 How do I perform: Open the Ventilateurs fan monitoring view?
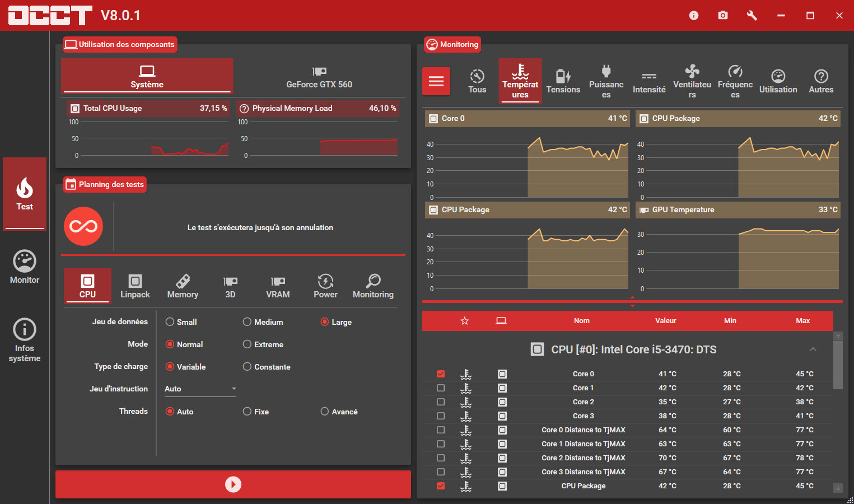pos(692,81)
